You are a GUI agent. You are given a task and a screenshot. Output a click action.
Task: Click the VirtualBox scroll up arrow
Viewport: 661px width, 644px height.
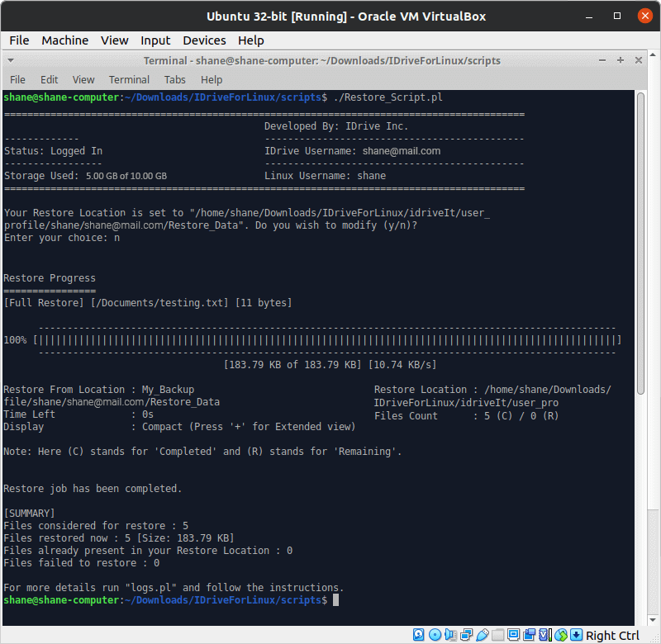653,54
